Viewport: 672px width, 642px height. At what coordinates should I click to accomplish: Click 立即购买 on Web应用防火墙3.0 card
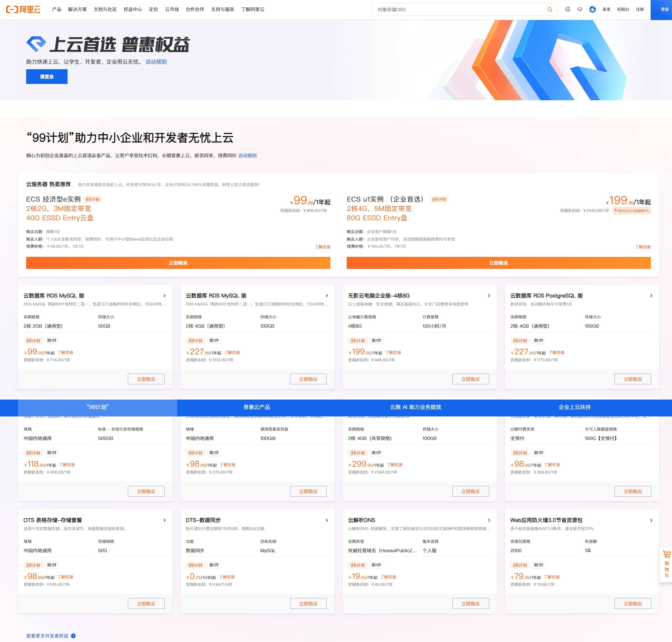click(x=633, y=604)
